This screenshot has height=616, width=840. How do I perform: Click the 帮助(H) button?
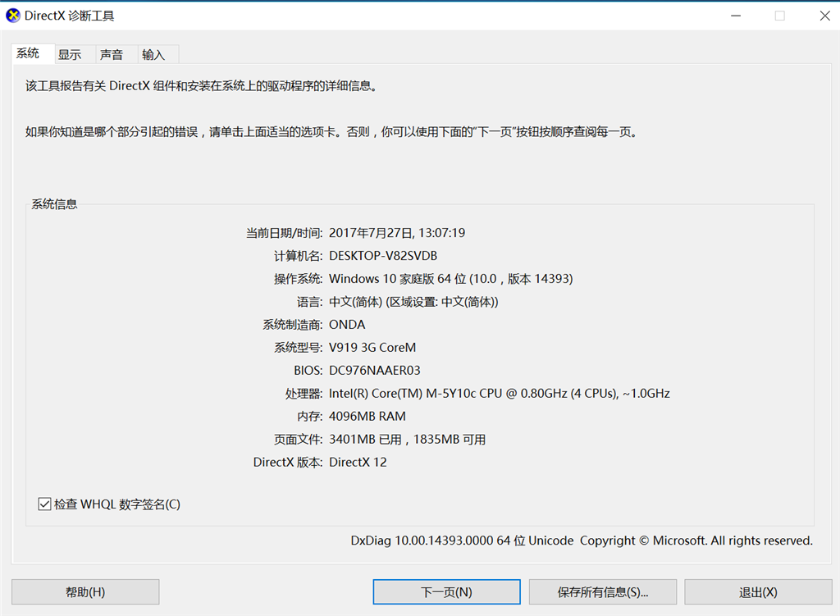coord(85,592)
